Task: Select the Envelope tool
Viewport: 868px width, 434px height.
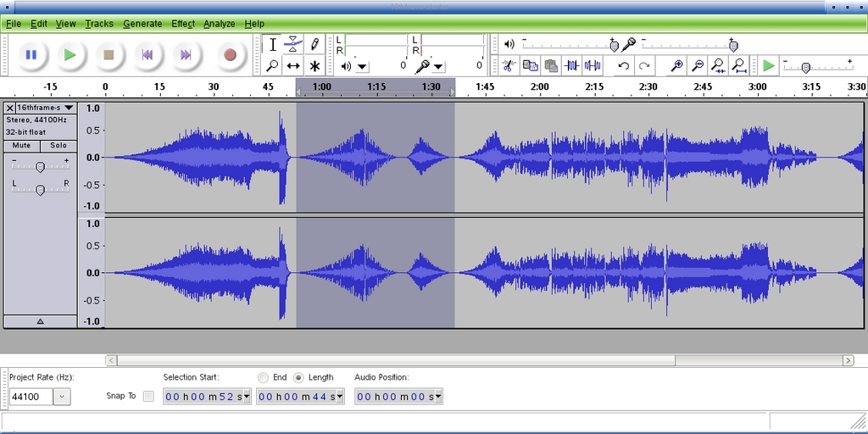Action: (293, 44)
